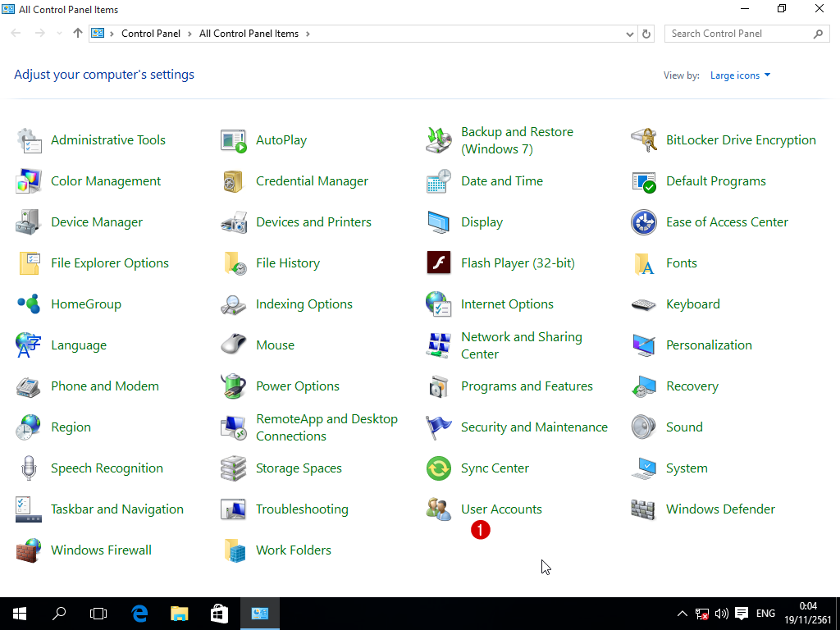Open Microsoft Edge from the taskbar

pos(140,613)
